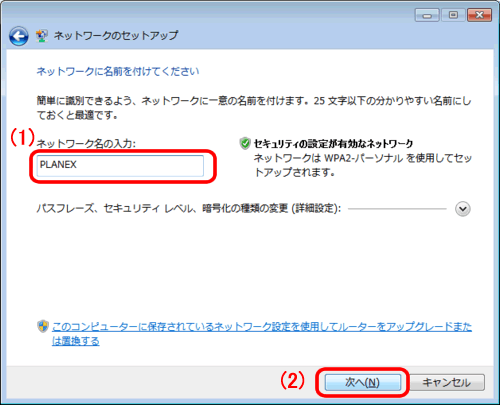Image resolution: width=500 pixels, height=405 pixels.
Task: Expand the passphrase advanced settings chevron
Action: click(463, 209)
